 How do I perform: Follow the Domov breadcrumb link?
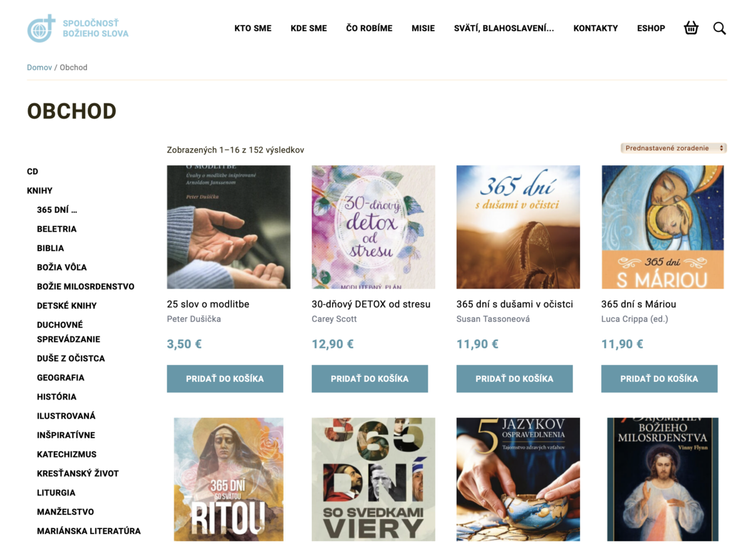tap(39, 68)
